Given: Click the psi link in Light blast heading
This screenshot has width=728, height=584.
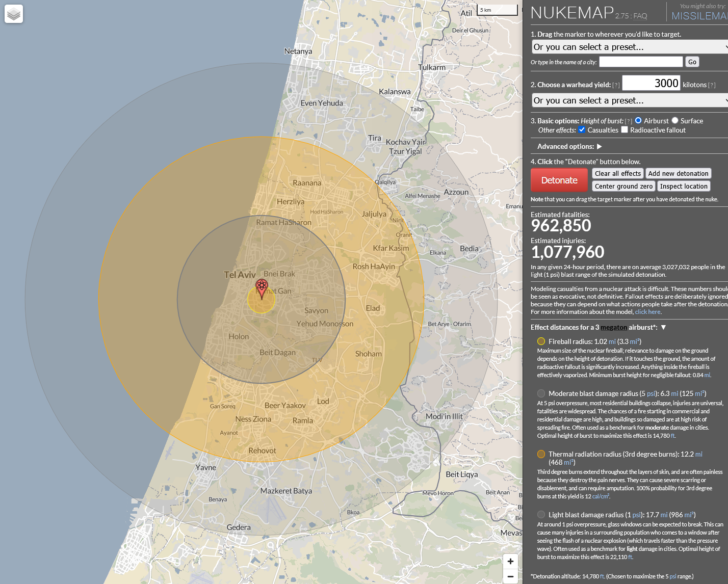Looking at the screenshot, I should click(x=637, y=515).
